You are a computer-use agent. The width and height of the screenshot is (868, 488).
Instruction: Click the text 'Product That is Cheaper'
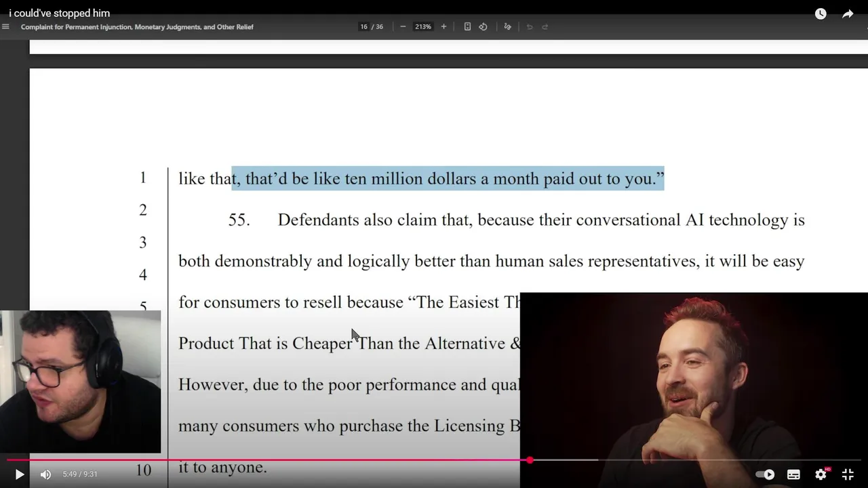pyautogui.click(x=265, y=344)
